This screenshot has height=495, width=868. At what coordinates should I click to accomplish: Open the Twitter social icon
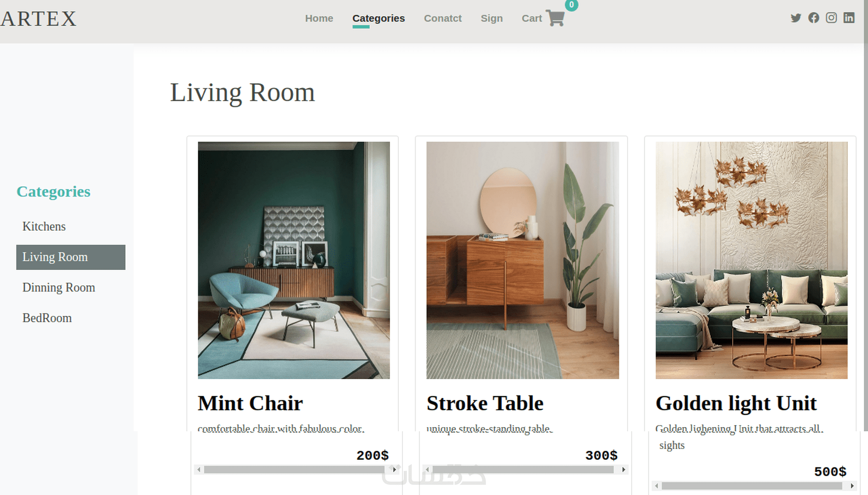[x=795, y=18]
